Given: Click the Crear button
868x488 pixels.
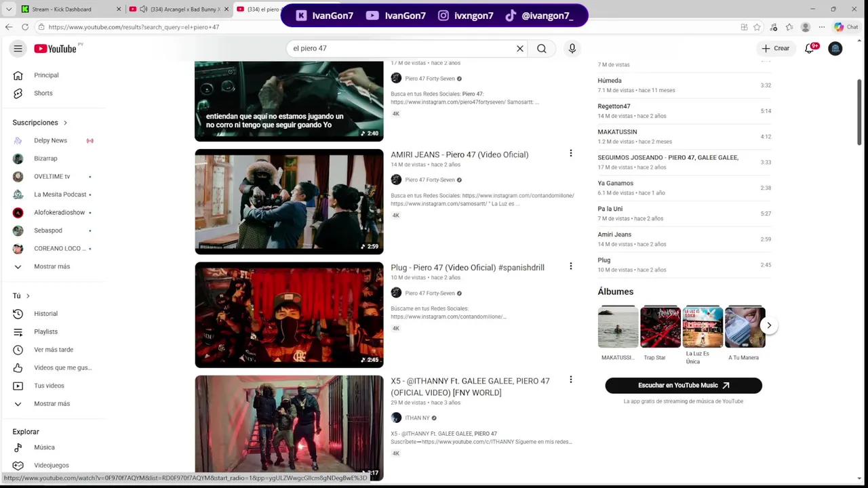Looking at the screenshot, I should (776, 48).
